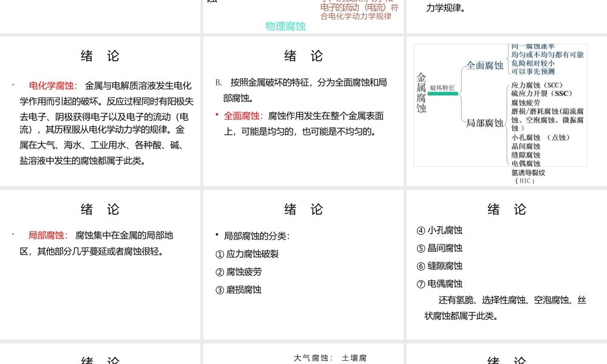Click the green bar in the 金属腐蚀 diagram
The image size is (607, 364).
tap(443, 93)
